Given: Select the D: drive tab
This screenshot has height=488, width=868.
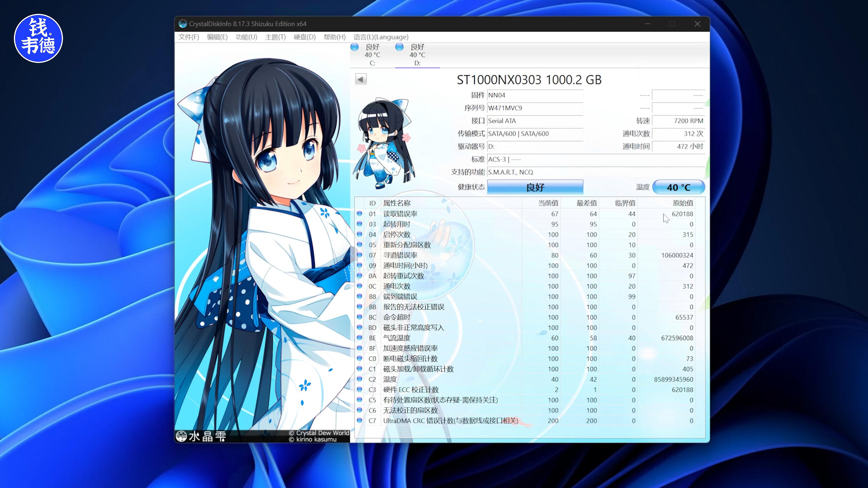Looking at the screenshot, I should 417,55.
